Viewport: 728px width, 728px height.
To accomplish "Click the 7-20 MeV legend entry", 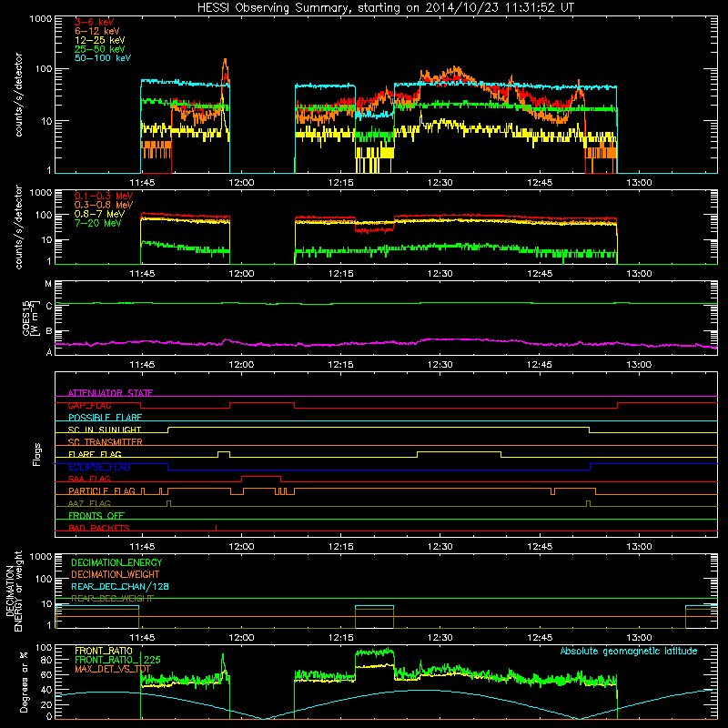I will coord(98,223).
